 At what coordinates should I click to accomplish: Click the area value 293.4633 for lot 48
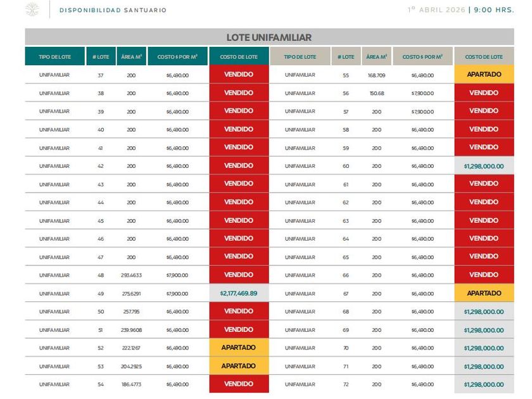[131, 275]
